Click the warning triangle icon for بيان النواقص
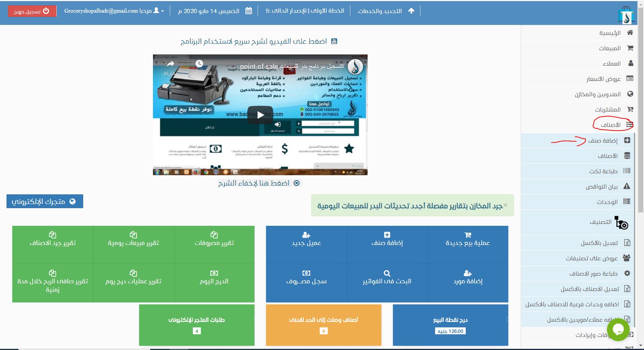This screenshot has height=350, width=644. click(x=627, y=186)
